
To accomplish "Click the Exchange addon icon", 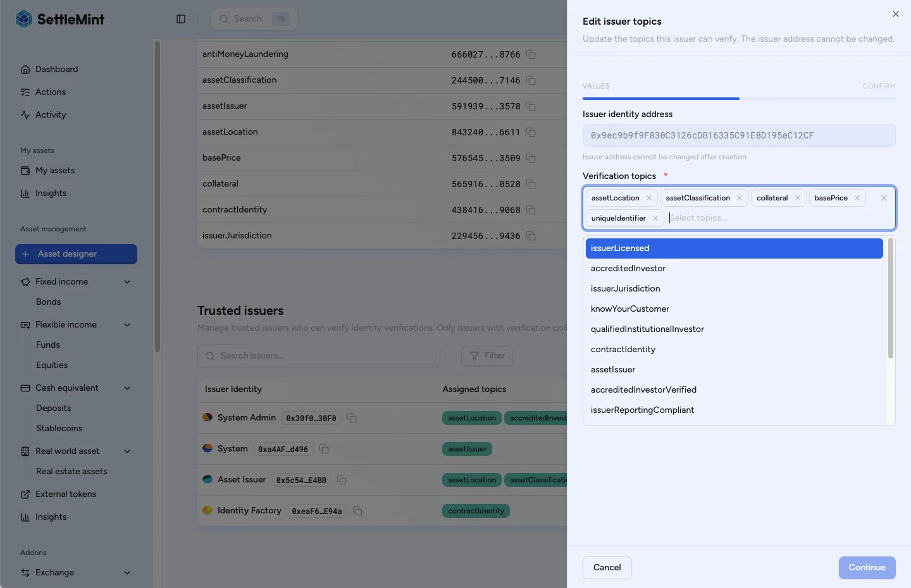I will pos(24,572).
